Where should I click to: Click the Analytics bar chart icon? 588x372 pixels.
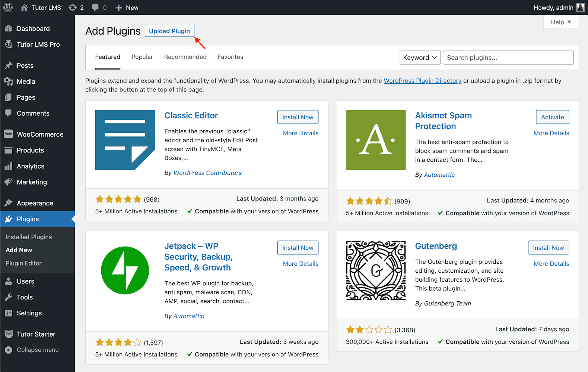[x=9, y=166]
